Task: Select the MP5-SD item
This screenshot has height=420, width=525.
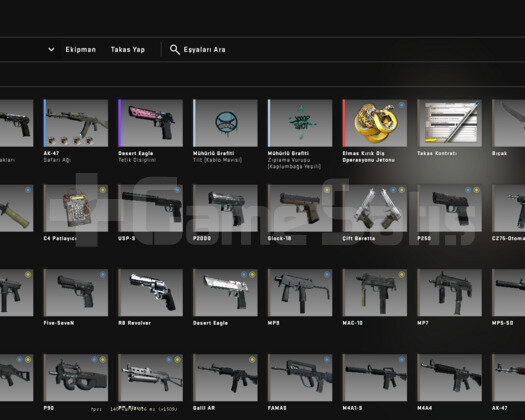Action: click(x=508, y=293)
